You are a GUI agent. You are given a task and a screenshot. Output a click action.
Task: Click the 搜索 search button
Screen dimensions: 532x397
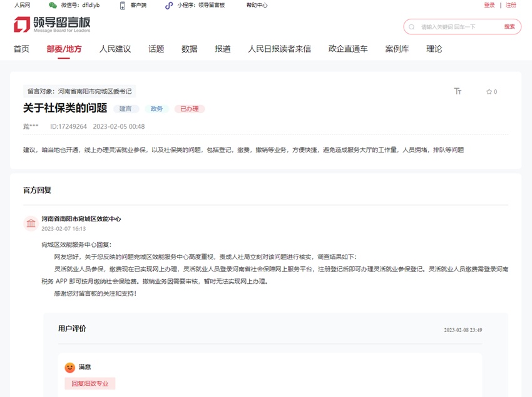pos(509,26)
